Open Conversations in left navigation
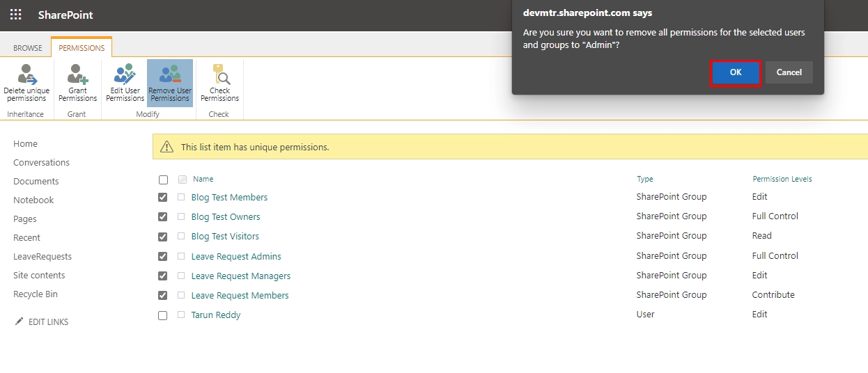 (41, 163)
